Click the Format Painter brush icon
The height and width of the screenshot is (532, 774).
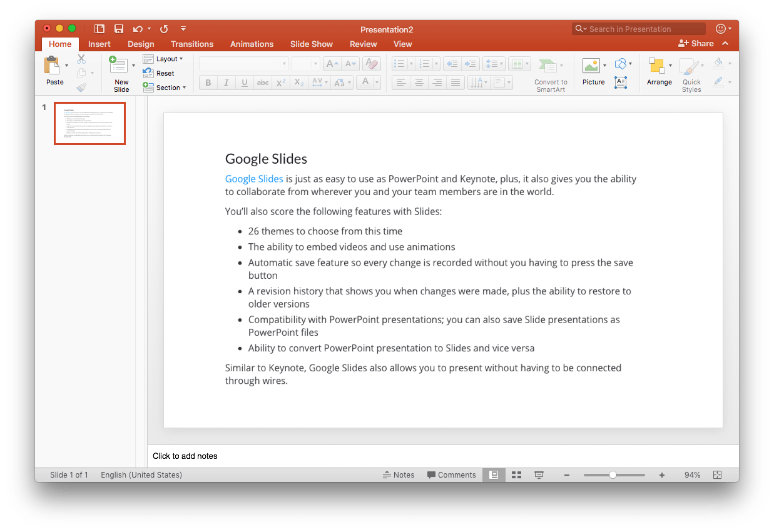81,88
